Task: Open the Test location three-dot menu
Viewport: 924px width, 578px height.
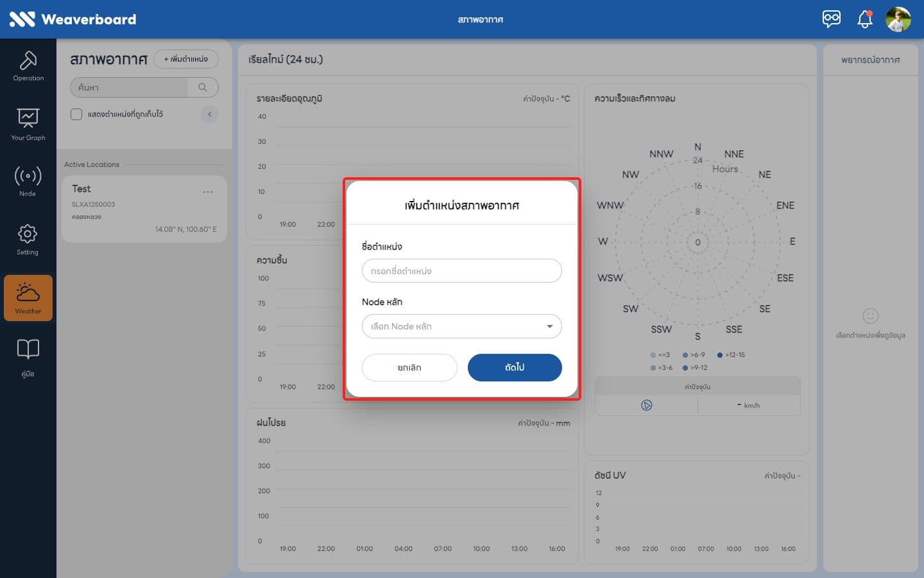Action: click(208, 192)
